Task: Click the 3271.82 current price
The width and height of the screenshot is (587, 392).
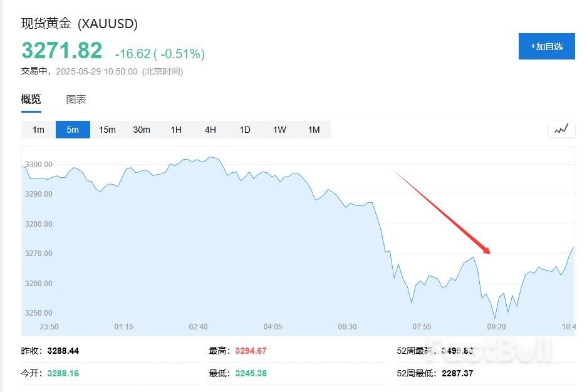Action: pyautogui.click(x=61, y=51)
